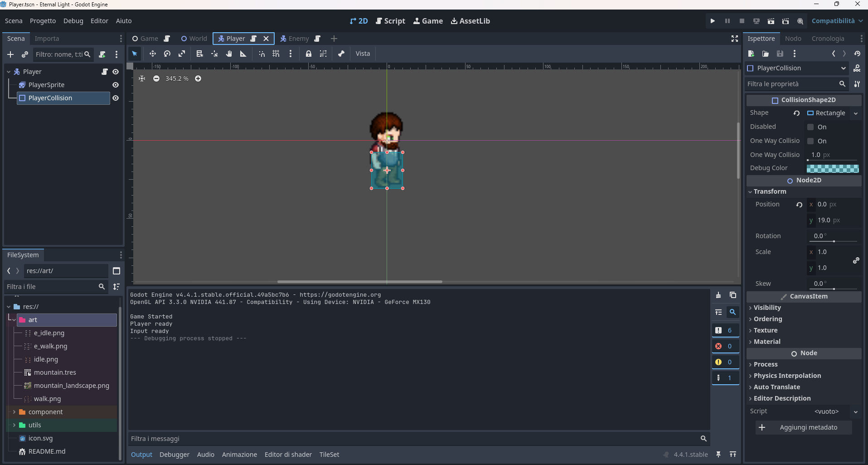Click the Debug Color swatch
The image size is (868, 465).
(x=833, y=168)
